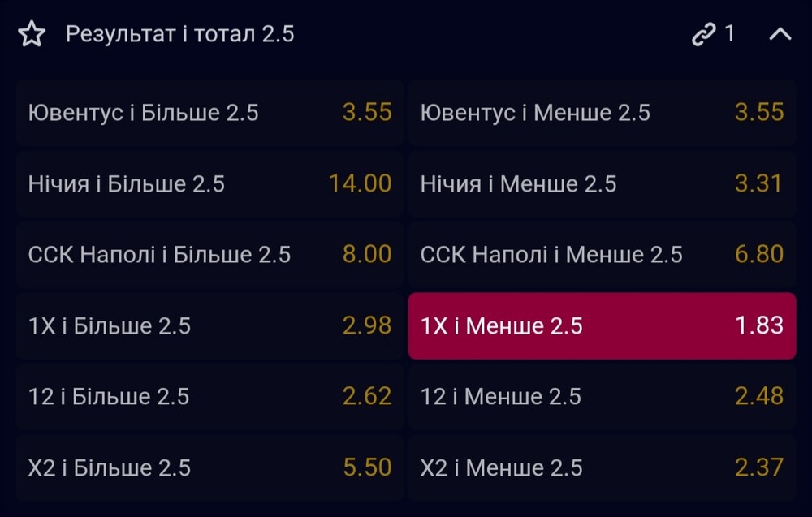Tap X2 і Менше 2.5 outcome
812x517 pixels.
pyautogui.click(x=602, y=468)
